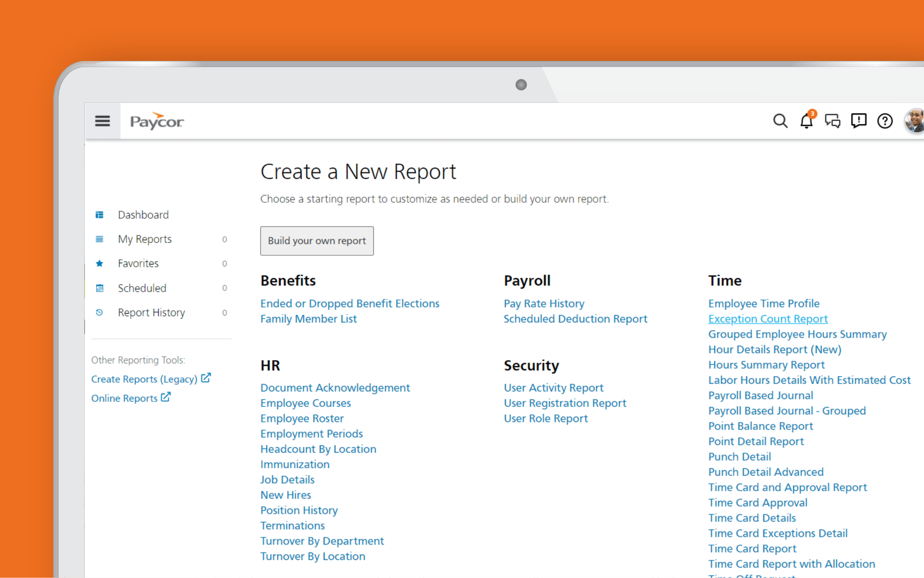The height and width of the screenshot is (578, 924).
Task: Open Ended or Dropped Benefit Elections report
Action: (x=350, y=304)
